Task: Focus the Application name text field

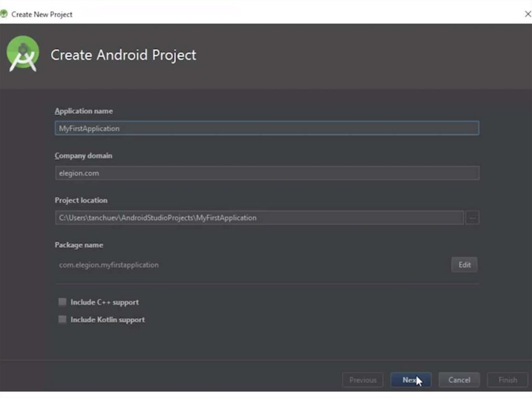Action: 267,128
